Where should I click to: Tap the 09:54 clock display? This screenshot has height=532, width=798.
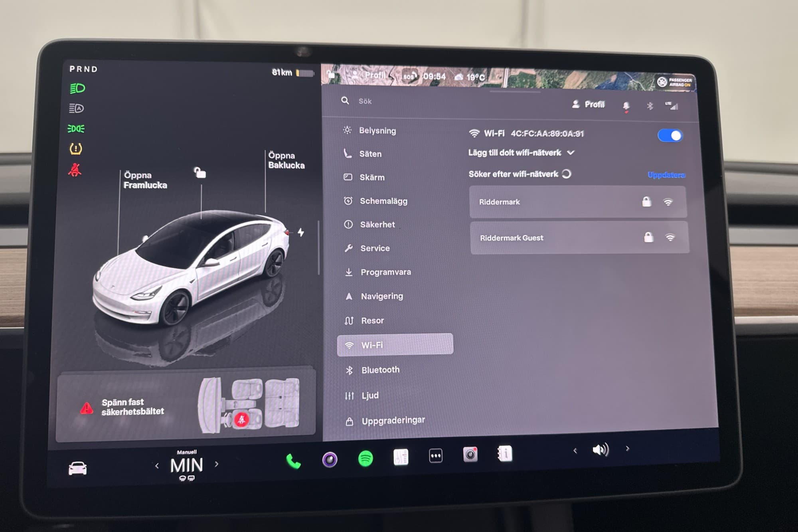point(434,76)
